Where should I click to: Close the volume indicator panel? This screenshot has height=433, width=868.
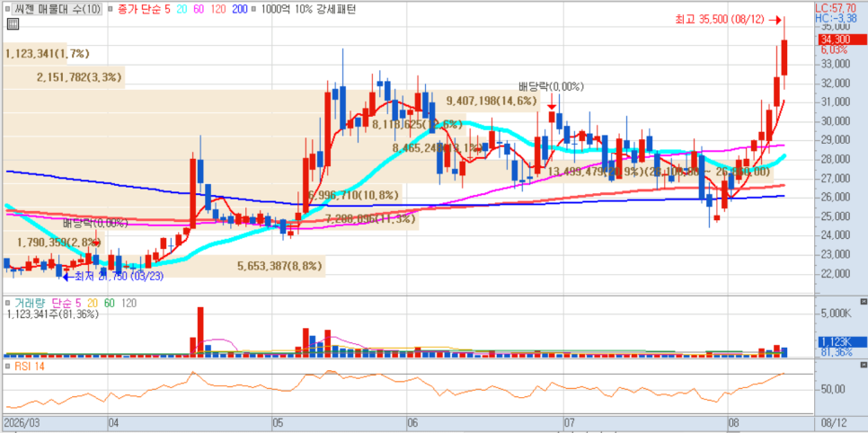click(863, 301)
